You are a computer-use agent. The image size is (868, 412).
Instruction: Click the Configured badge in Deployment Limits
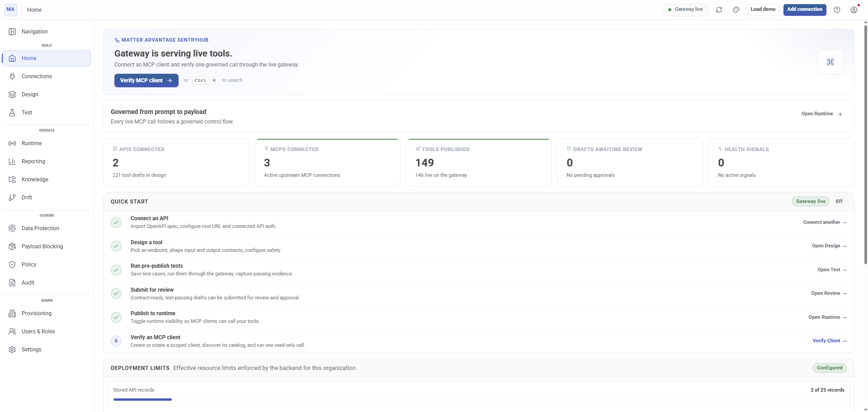830,368
